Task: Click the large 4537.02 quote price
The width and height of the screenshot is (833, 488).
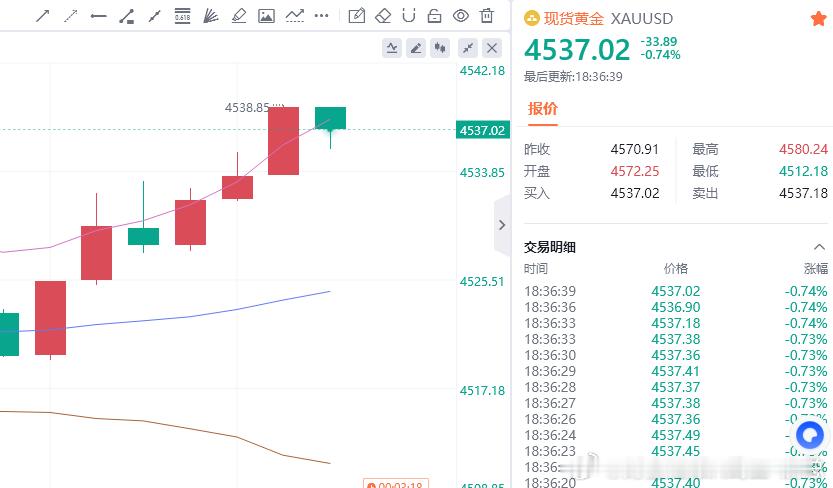Action: pyautogui.click(x=577, y=49)
